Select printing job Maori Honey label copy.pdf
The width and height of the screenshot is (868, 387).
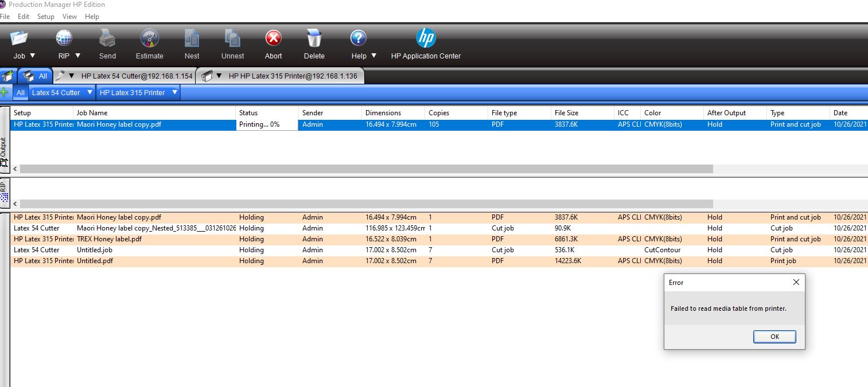tap(439, 124)
